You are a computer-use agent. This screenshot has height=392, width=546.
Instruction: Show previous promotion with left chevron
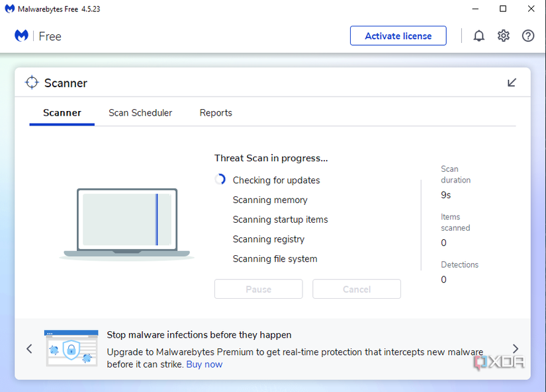pyautogui.click(x=29, y=348)
